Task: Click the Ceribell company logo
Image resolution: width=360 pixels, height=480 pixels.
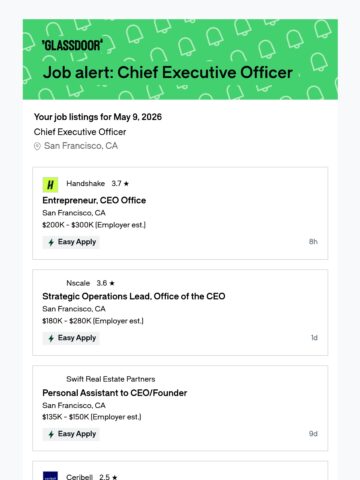Action: coord(50,476)
